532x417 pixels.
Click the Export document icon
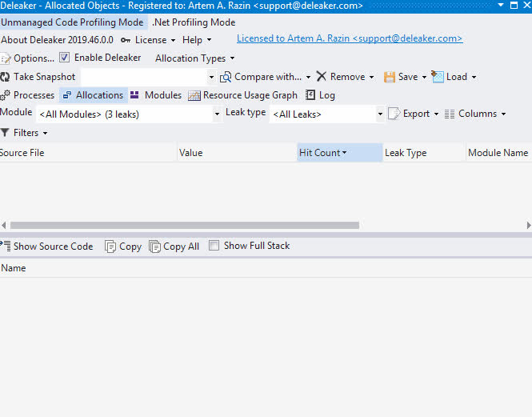tap(394, 114)
